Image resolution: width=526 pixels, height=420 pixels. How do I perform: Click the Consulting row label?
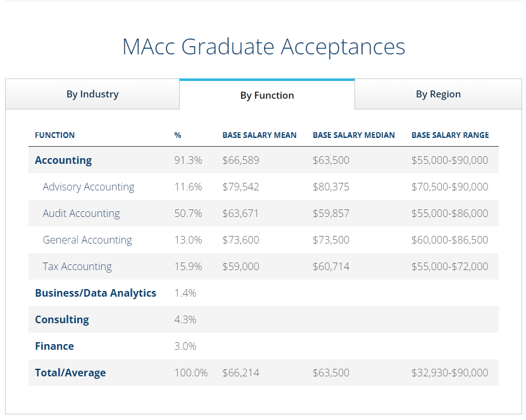(x=62, y=319)
